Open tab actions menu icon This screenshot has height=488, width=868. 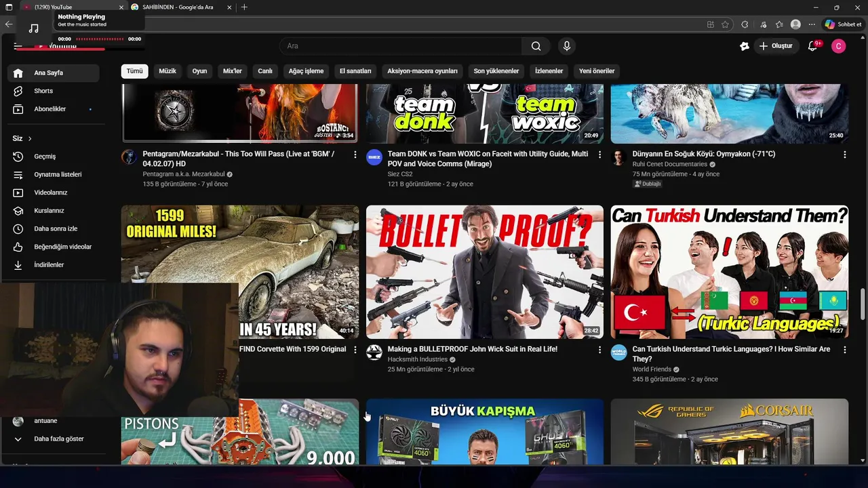9,7
